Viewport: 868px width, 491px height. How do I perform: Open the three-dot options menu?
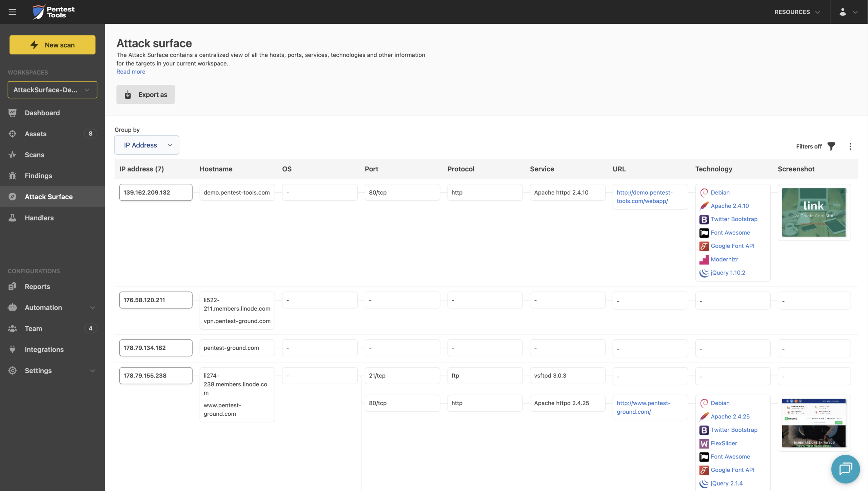(x=851, y=146)
